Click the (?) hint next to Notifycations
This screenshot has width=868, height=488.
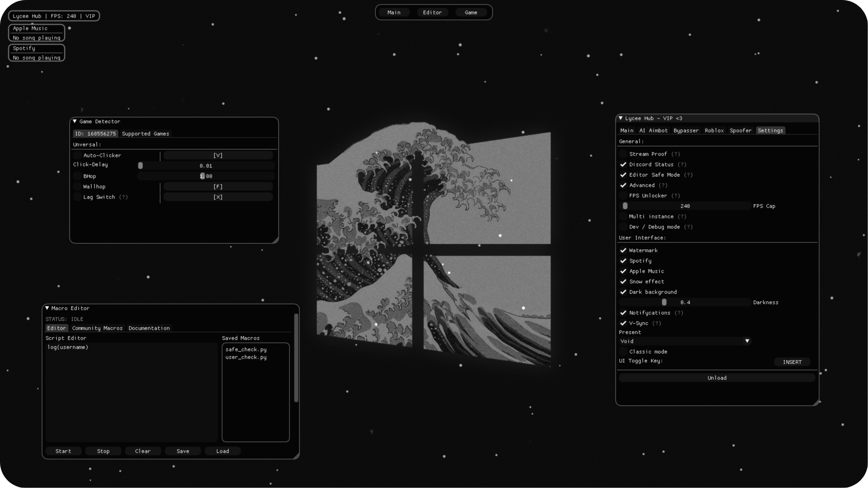pos(679,313)
